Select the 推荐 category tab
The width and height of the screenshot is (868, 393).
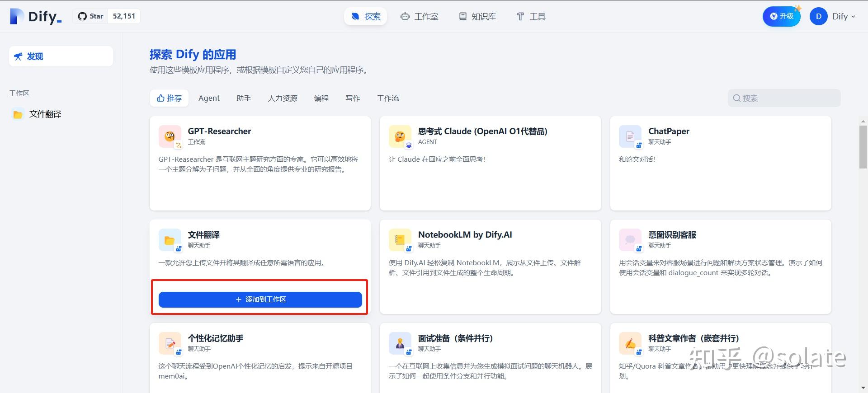169,98
